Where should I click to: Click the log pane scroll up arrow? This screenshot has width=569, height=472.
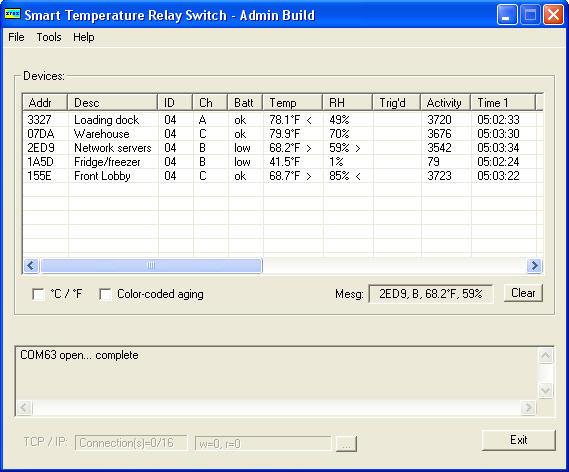coord(545,356)
